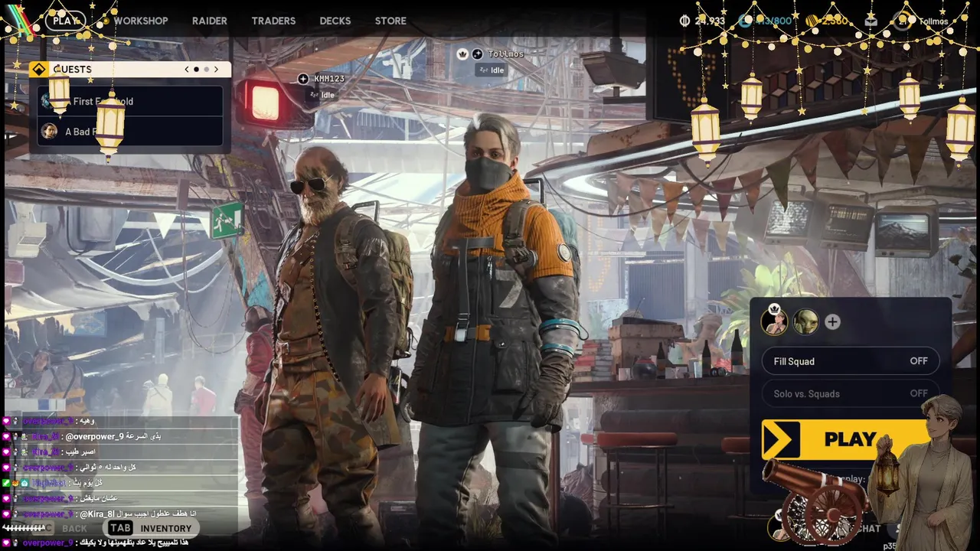Go to next quests page arrow

click(216, 69)
